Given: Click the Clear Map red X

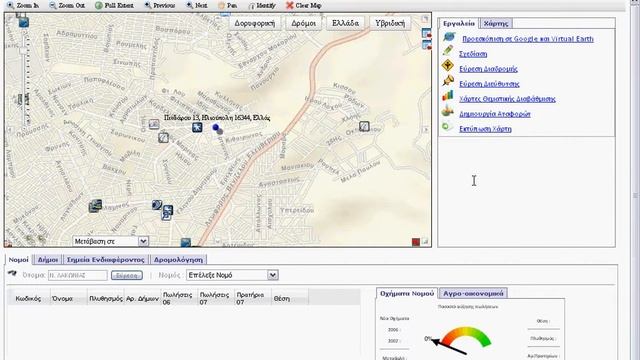Looking at the screenshot, I should [x=304, y=5].
